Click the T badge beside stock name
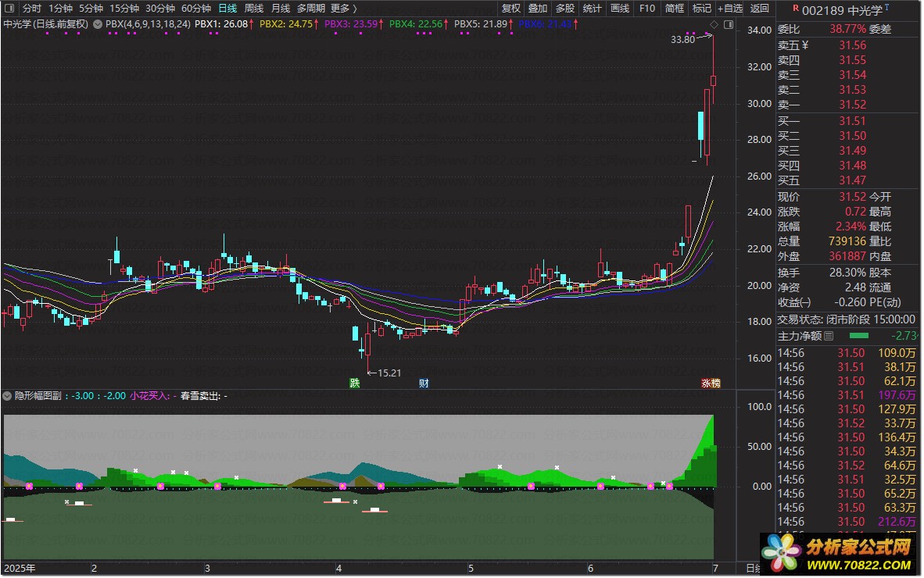The height and width of the screenshot is (578, 924). [887, 7]
